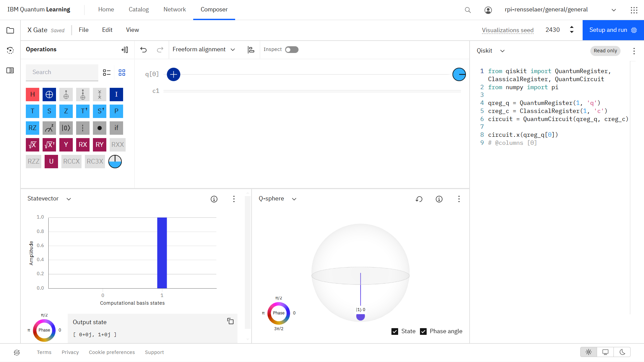Viewport: 644px width, 362px height.
Task: Open the app switcher grid
Action: coord(634,10)
